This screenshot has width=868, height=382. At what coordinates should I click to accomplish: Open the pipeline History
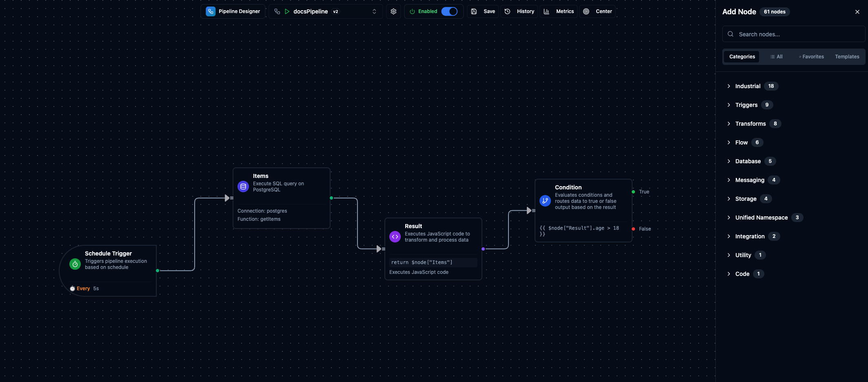pos(519,11)
